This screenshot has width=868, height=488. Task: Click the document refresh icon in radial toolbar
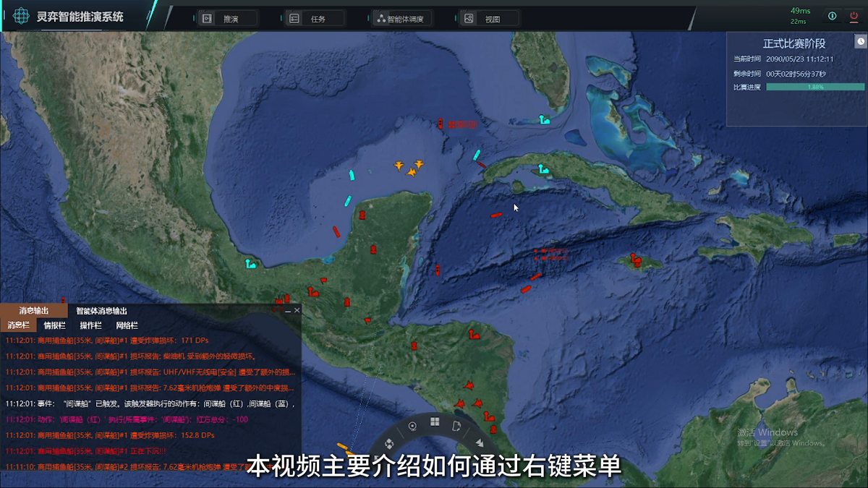point(457,427)
